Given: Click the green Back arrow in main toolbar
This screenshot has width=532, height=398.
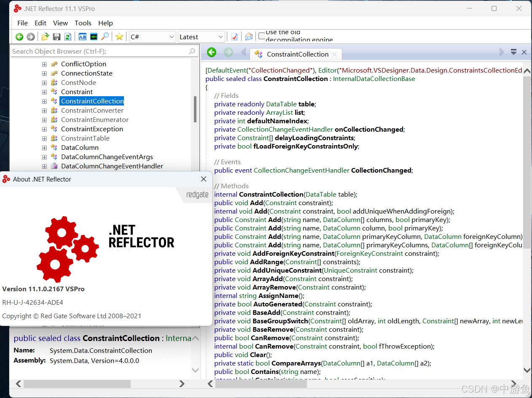Looking at the screenshot, I should tap(19, 37).
